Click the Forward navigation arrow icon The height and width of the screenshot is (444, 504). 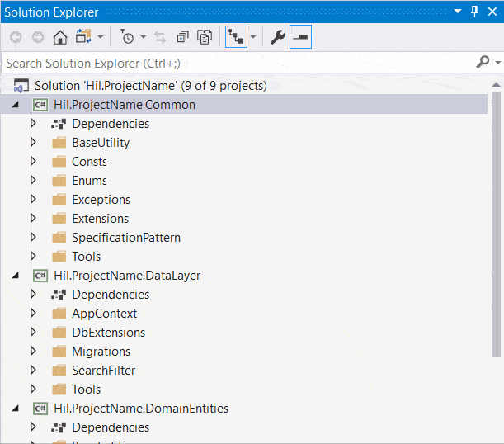(x=38, y=37)
